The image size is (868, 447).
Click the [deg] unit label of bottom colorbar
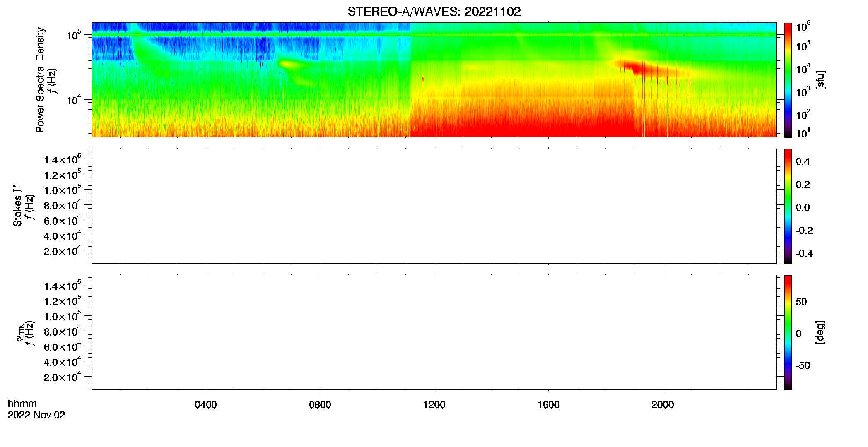coord(820,332)
